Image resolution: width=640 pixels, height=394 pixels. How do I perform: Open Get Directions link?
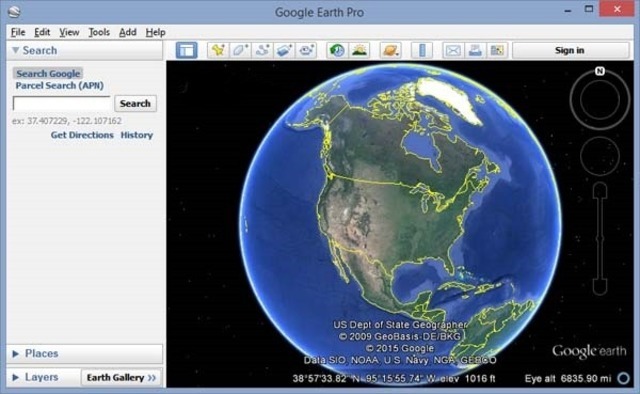pyautogui.click(x=82, y=135)
